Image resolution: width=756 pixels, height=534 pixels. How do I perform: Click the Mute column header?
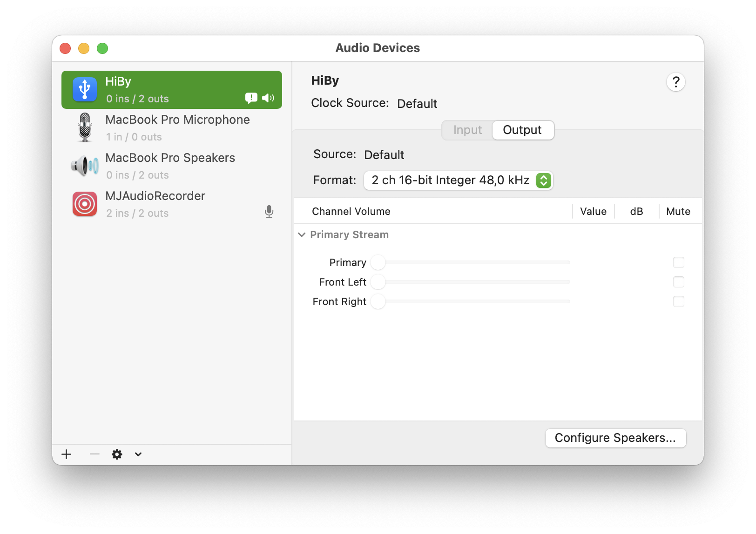click(678, 212)
